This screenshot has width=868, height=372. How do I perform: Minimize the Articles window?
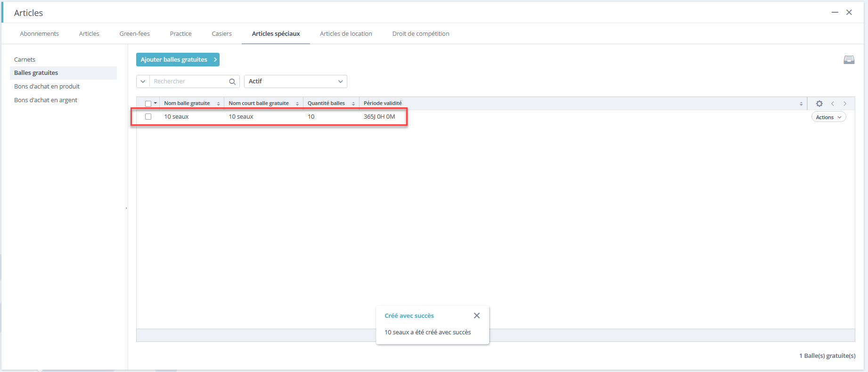tap(835, 13)
